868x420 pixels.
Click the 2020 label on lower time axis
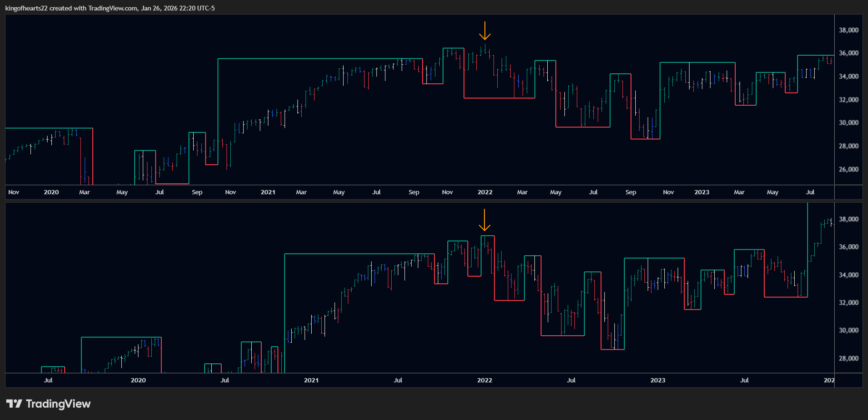(x=138, y=380)
